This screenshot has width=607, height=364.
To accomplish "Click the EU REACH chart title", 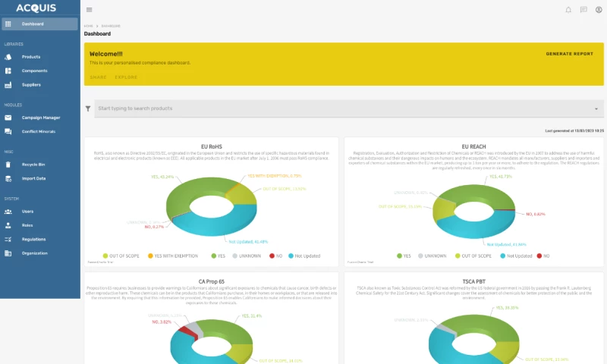I will click(x=473, y=146).
